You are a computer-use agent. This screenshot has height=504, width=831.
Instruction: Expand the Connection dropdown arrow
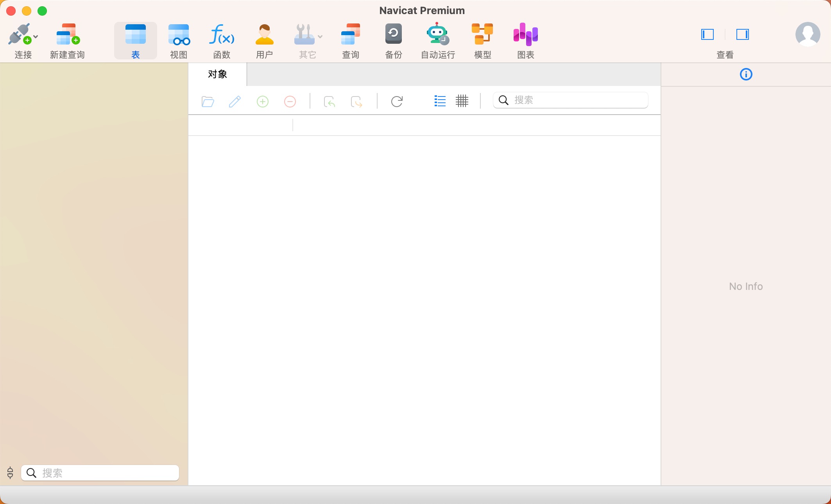(x=36, y=37)
